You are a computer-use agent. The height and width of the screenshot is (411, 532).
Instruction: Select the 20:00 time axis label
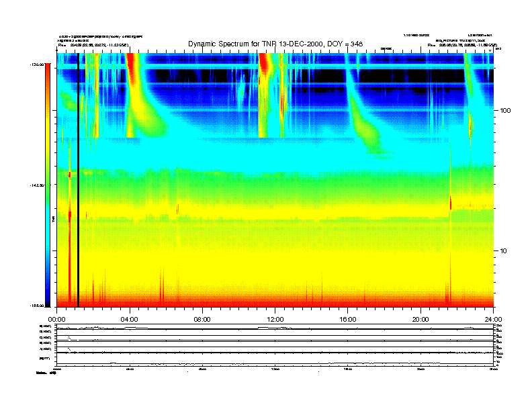(x=420, y=320)
